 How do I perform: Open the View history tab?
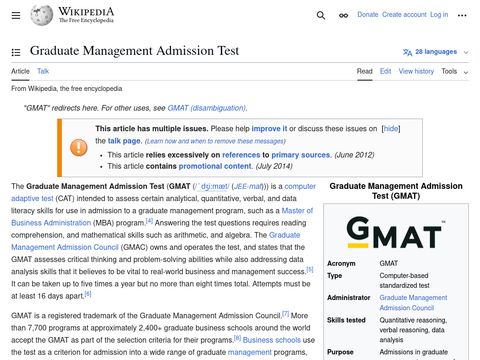tap(416, 71)
